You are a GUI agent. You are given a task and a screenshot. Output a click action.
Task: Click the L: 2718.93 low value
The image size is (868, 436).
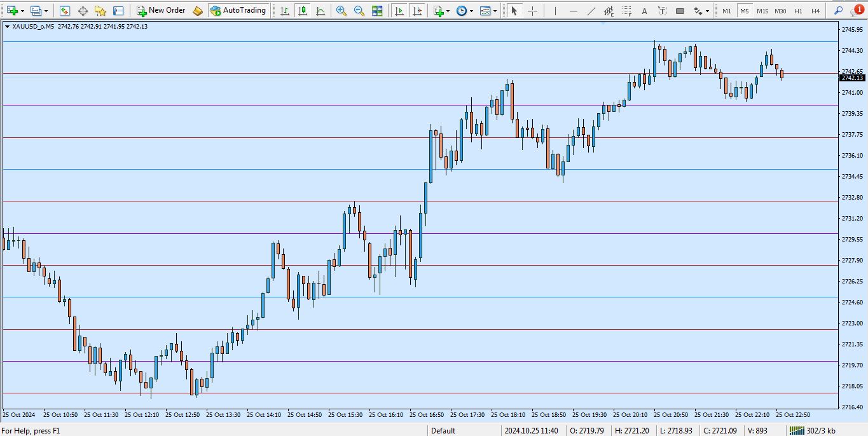675,431
